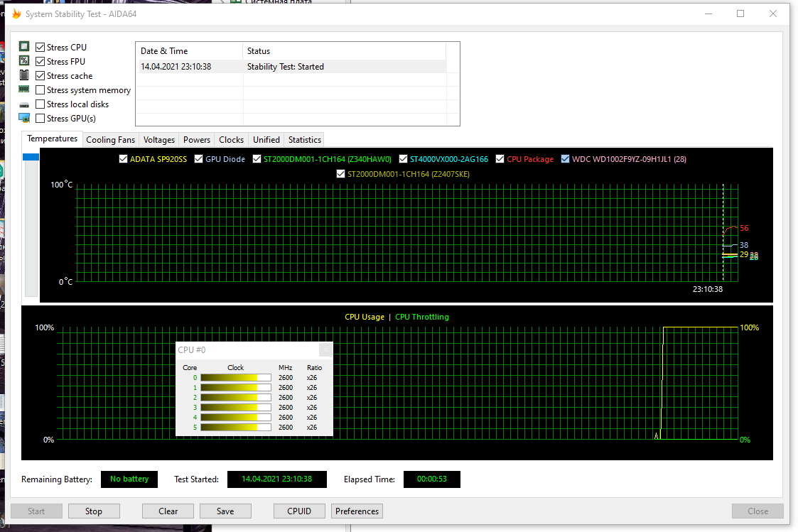Enable Stress system memory checkbox

pos(41,90)
